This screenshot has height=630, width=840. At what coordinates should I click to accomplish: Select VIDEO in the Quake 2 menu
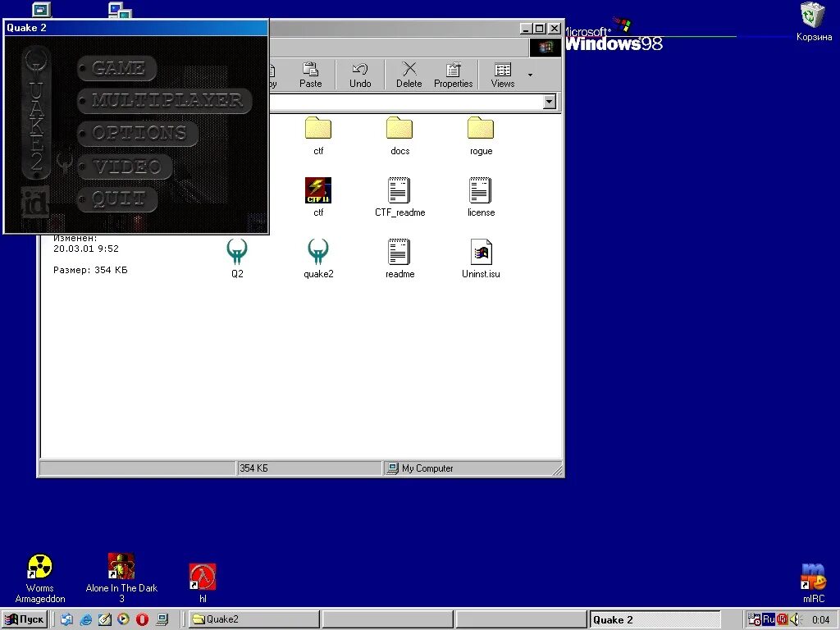pos(126,167)
